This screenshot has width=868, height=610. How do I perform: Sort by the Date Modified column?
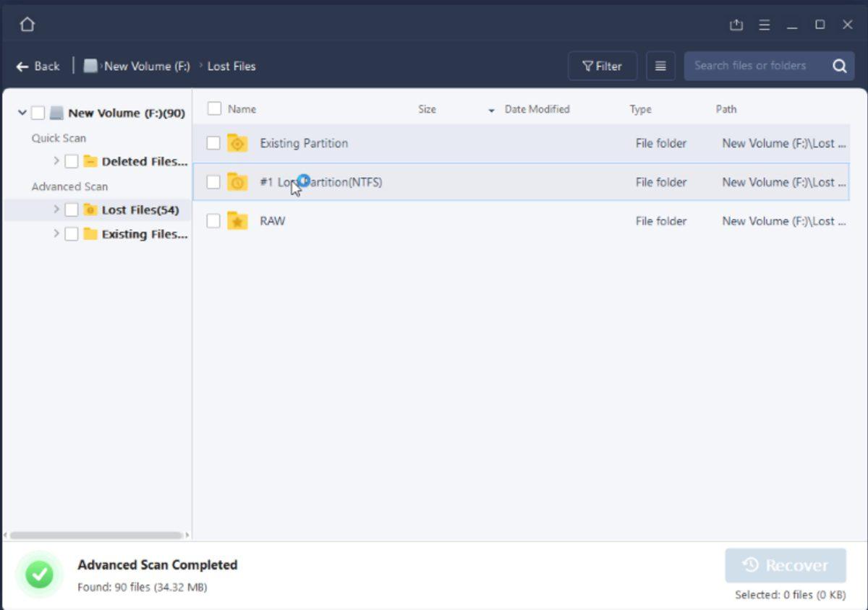537,109
